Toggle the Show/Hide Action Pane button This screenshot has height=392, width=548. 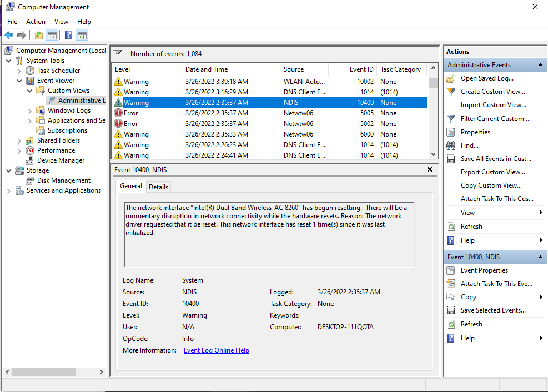click(81, 34)
